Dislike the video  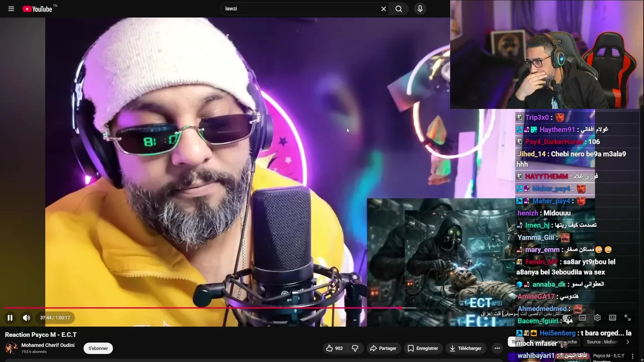[x=355, y=348]
